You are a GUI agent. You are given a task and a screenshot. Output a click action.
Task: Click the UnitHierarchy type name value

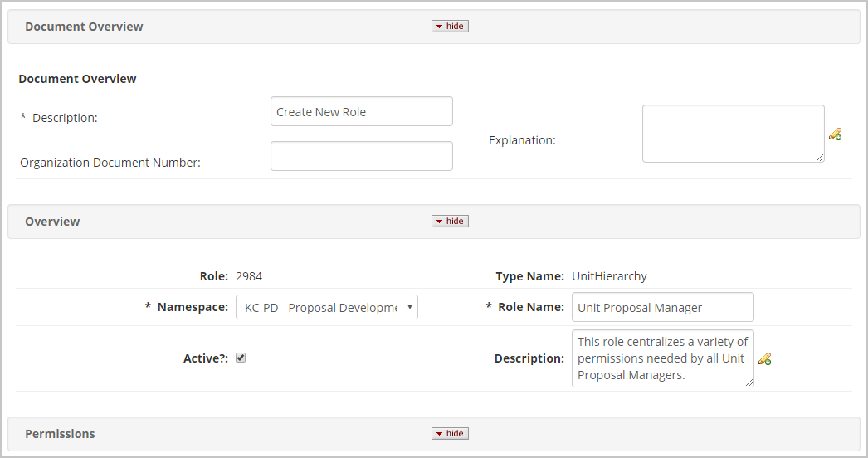coord(609,276)
